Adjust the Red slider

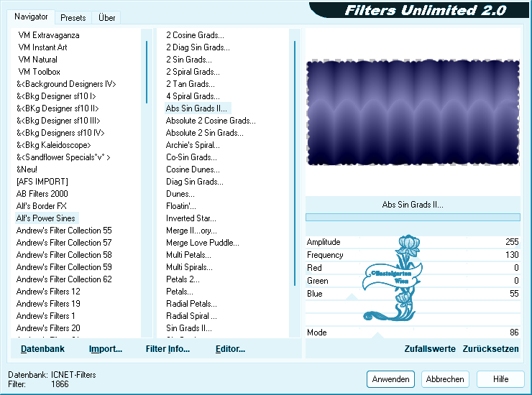pos(413,267)
